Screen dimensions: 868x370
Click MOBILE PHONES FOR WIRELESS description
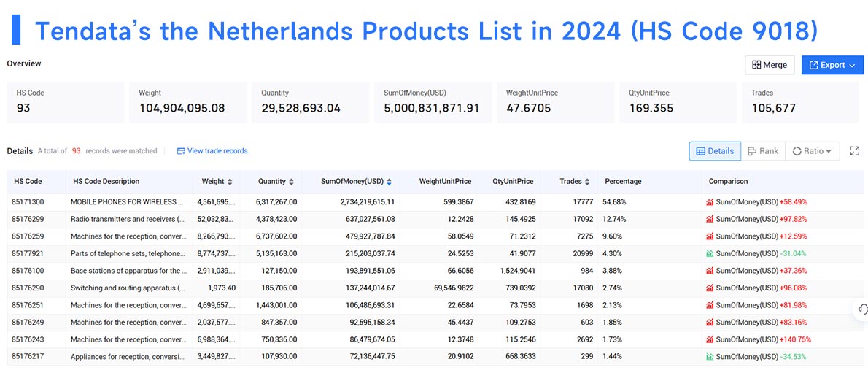(x=128, y=202)
